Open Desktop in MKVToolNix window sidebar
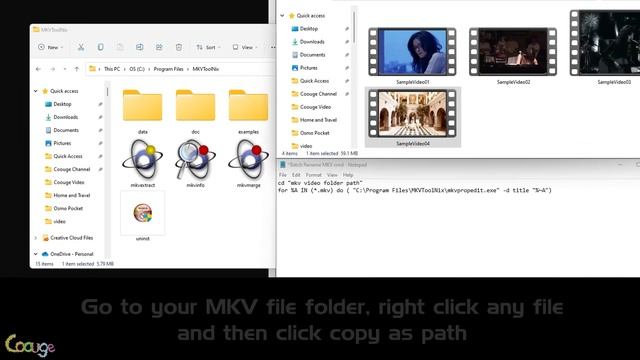The image size is (640, 360). (62, 104)
